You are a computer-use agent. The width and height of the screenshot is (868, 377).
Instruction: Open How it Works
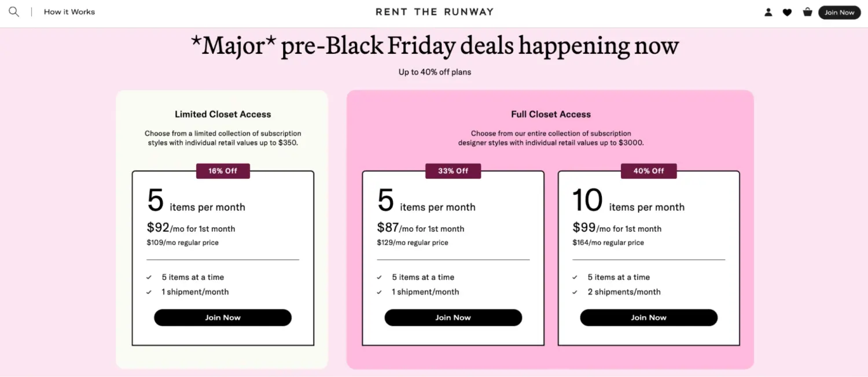tap(69, 12)
